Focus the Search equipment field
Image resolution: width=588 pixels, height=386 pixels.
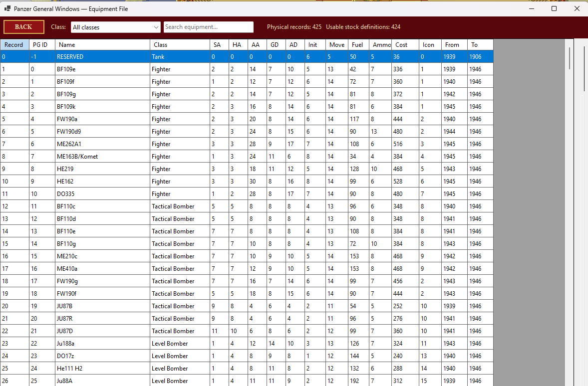click(209, 27)
